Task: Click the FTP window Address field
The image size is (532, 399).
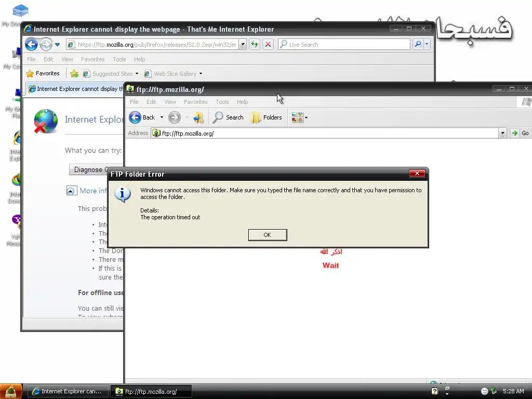Action: (325, 134)
